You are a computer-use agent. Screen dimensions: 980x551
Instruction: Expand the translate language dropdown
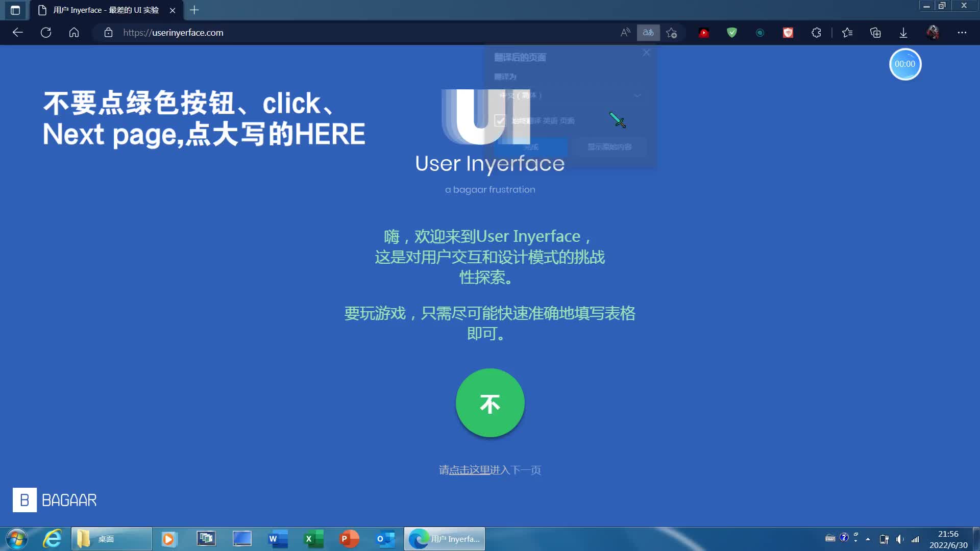(570, 95)
